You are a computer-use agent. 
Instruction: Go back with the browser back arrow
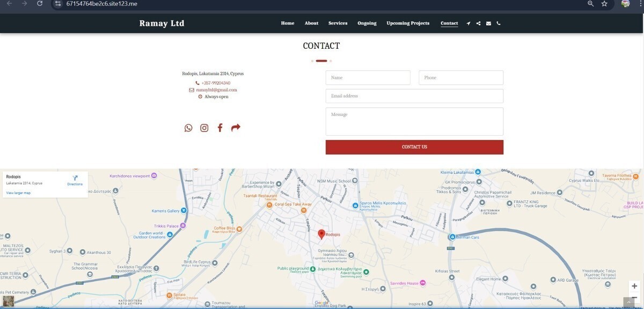(9, 3)
